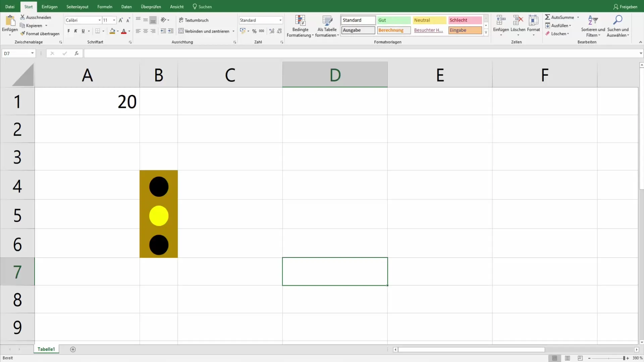Switch to the Ansicht tab
The height and width of the screenshot is (362, 644).
tap(177, 7)
